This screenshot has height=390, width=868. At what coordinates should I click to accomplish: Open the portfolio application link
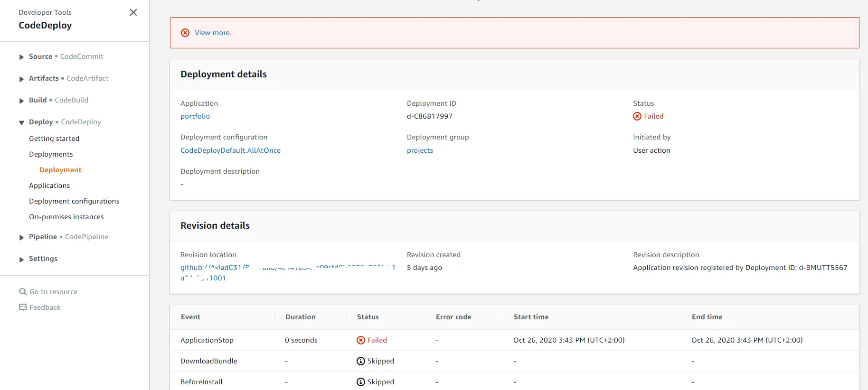click(195, 116)
